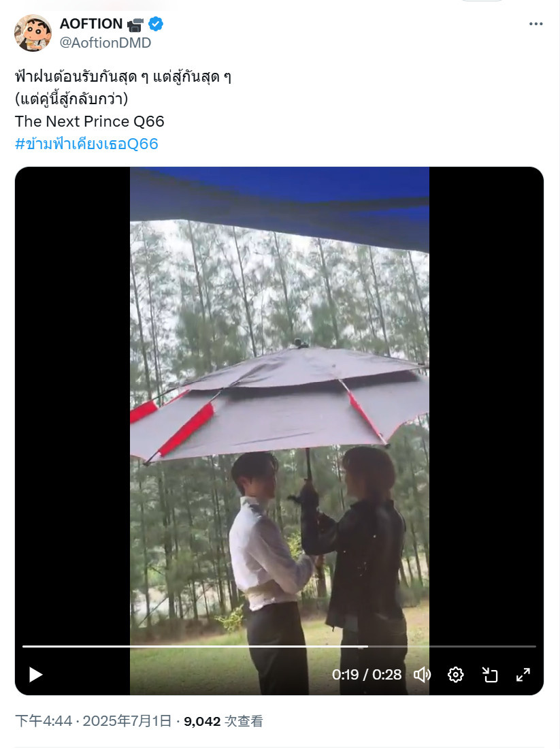Viewport: 560px width, 749px height.
Task: Click the @AoftionDMD handle
Action: 105,43
